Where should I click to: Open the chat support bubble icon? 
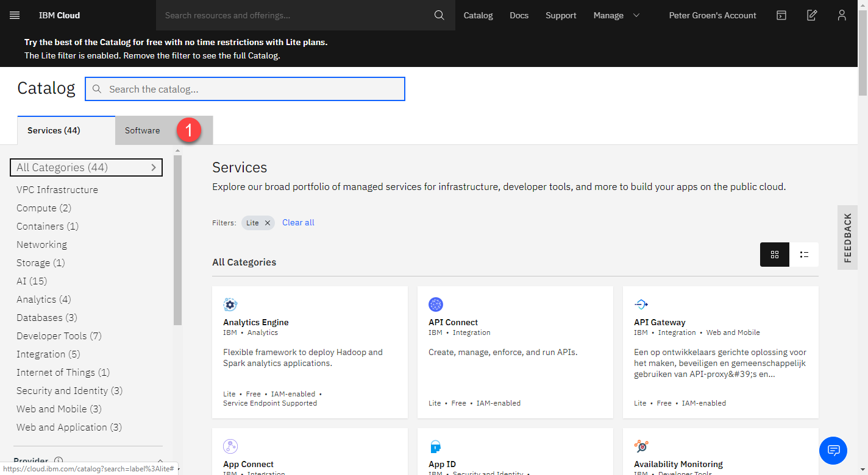coord(833,451)
